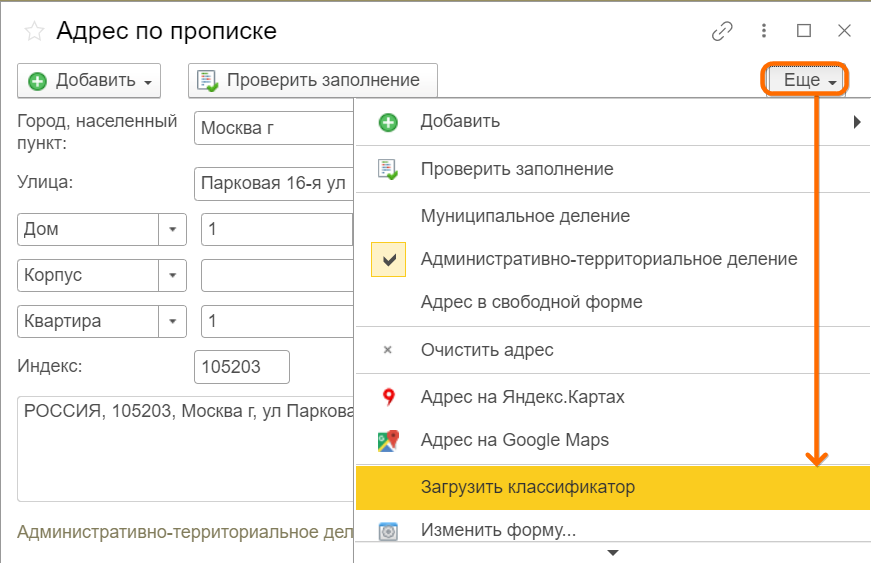Click the copy link chain icon
Image resolution: width=871 pixels, height=563 pixels.
click(x=722, y=31)
